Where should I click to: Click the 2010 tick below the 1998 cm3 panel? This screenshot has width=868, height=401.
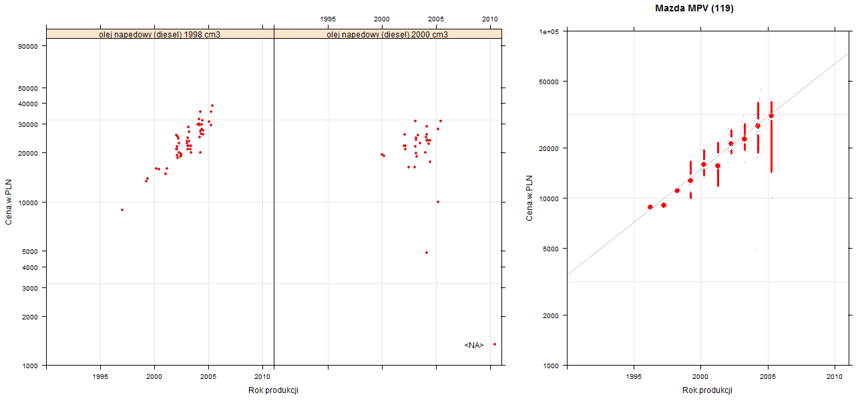click(262, 376)
